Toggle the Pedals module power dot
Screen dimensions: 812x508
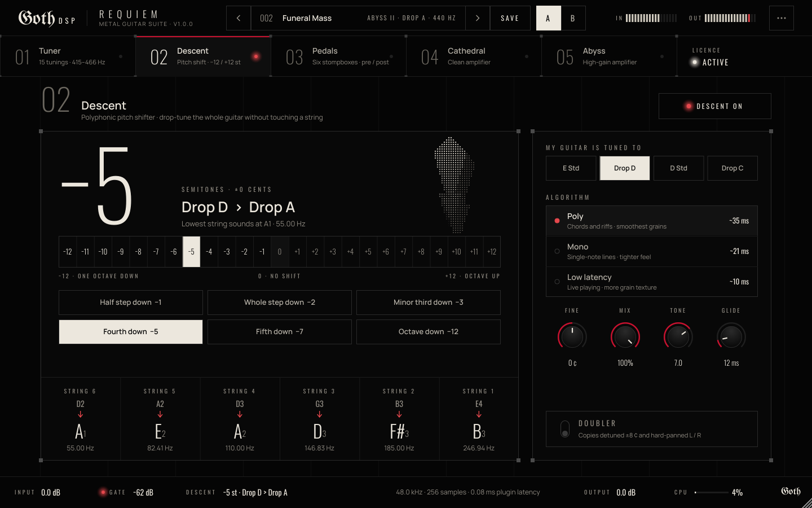391,56
